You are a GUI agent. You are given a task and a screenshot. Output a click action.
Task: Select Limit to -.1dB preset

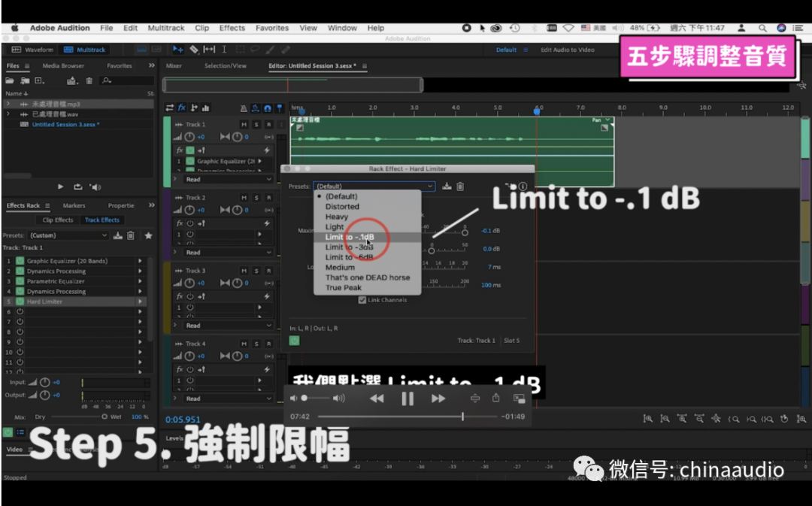367,237
